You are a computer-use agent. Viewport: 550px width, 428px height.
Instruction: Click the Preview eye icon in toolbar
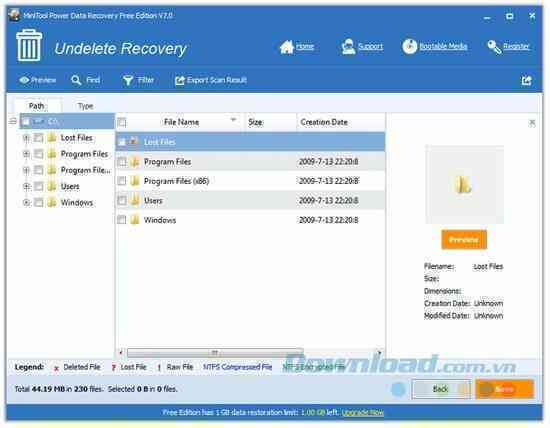pos(24,80)
